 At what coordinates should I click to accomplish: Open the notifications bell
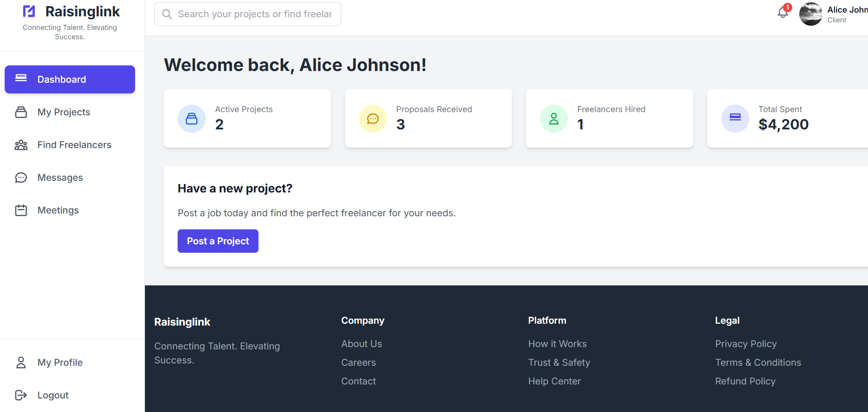tap(783, 12)
